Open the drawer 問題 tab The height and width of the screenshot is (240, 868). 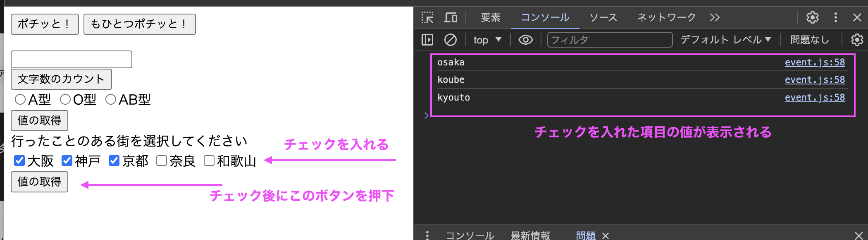tap(586, 235)
